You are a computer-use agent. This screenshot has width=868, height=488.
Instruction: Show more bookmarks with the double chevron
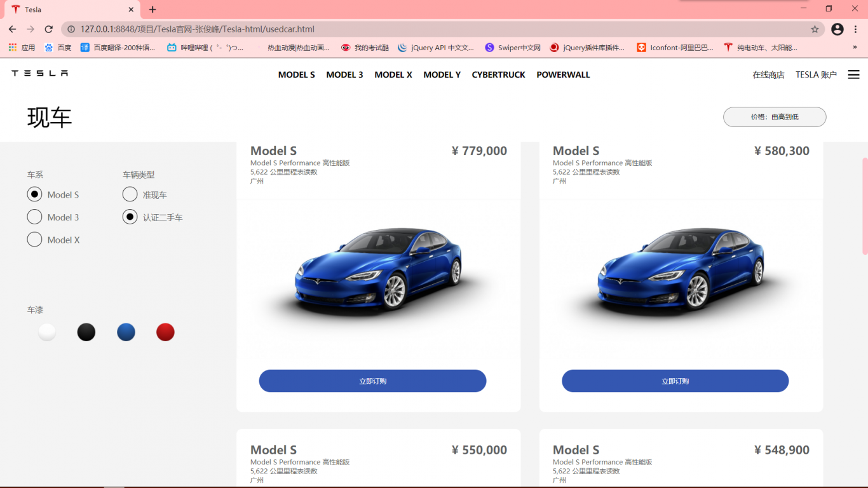coord(855,48)
